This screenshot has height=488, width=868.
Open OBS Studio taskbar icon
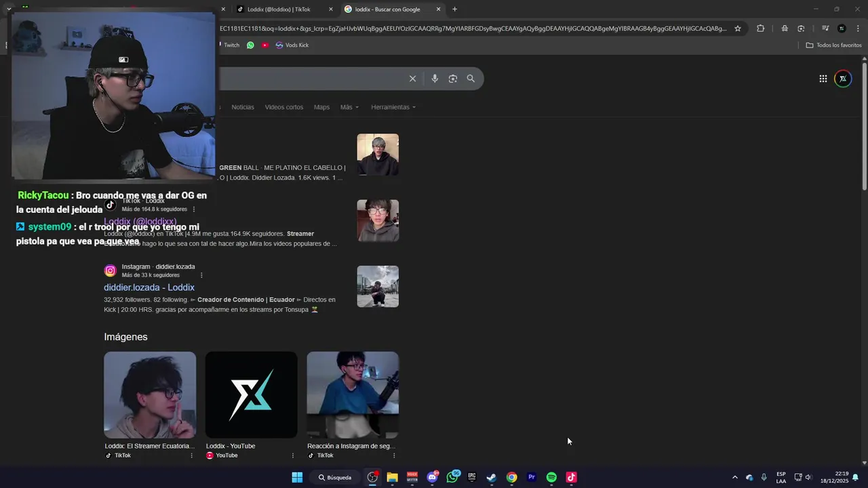click(x=372, y=477)
